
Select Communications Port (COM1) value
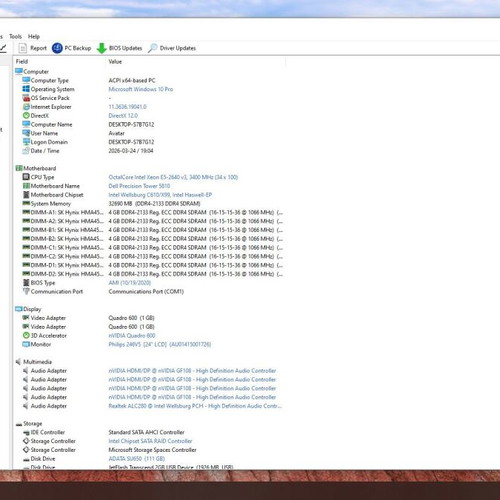pos(146,291)
